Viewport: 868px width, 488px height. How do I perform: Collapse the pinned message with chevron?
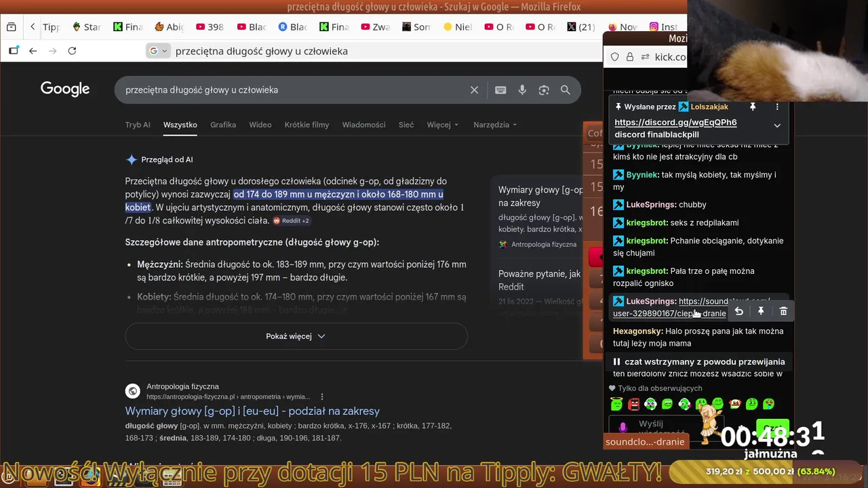[x=777, y=125]
